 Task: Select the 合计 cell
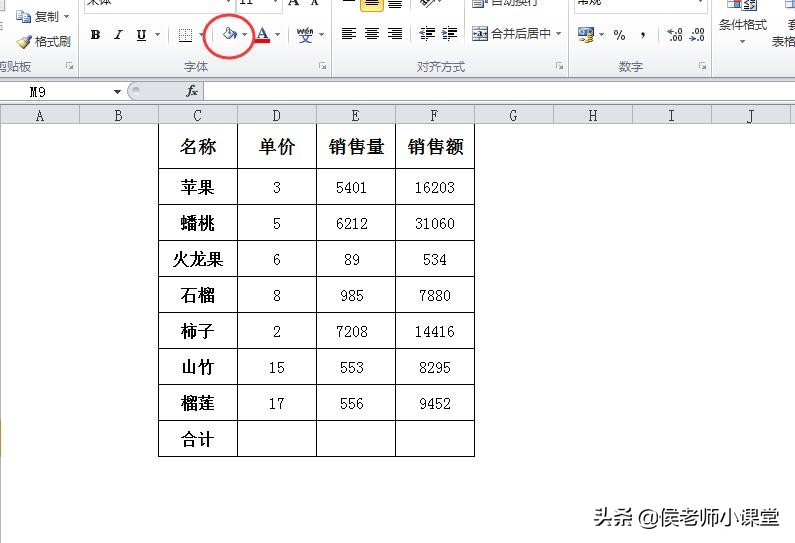pyautogui.click(x=198, y=439)
